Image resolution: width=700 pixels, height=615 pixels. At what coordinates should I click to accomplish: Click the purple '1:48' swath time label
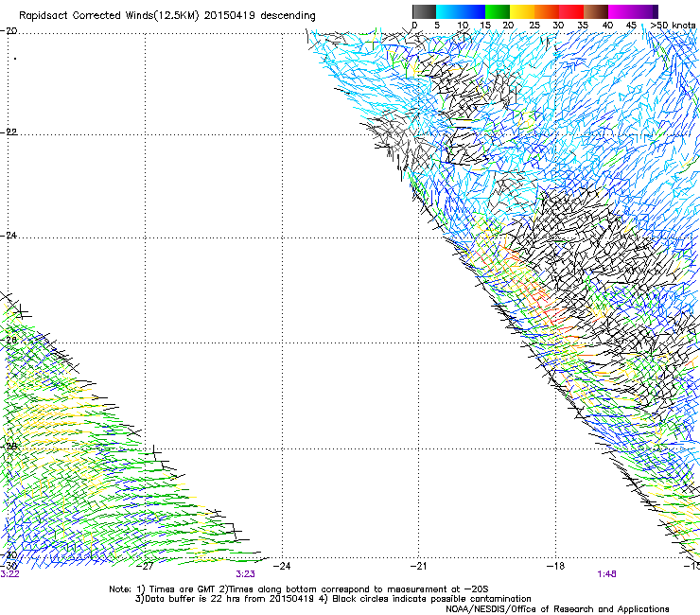(606, 574)
